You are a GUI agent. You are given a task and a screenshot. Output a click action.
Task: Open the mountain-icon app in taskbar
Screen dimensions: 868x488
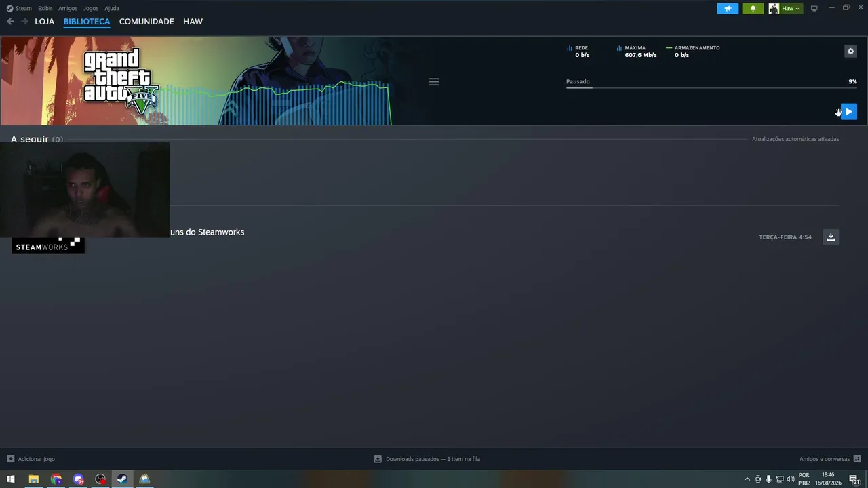(144, 479)
